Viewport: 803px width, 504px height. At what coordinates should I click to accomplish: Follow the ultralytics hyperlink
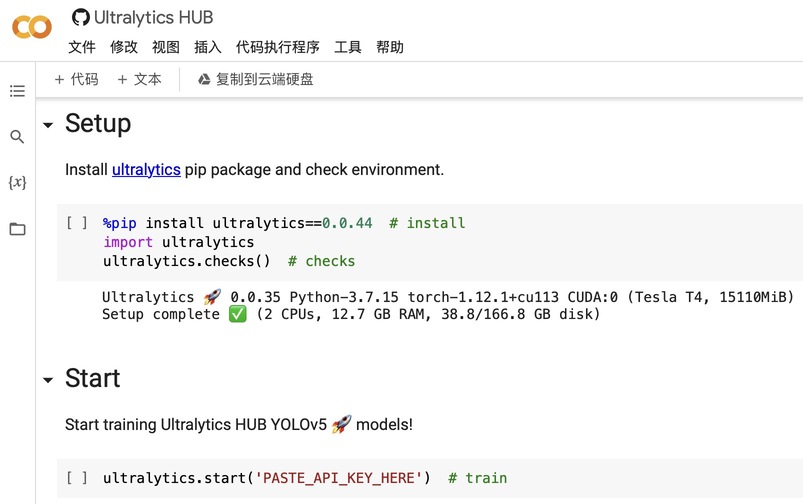[146, 170]
